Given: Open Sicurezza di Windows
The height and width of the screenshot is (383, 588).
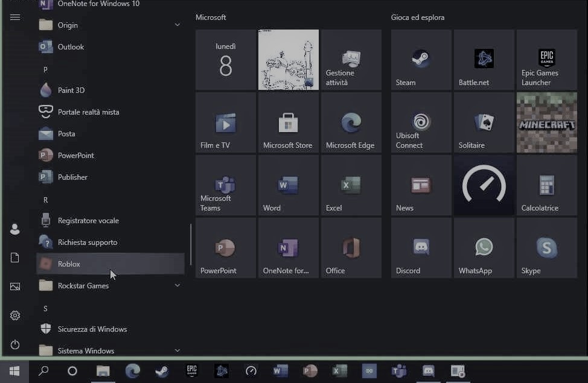Looking at the screenshot, I should pyautogui.click(x=110, y=329).
